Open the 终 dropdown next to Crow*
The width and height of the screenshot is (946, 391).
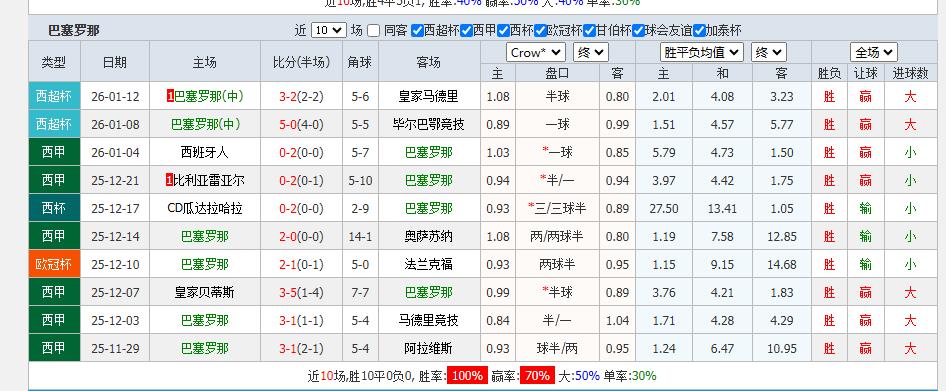pos(591,52)
